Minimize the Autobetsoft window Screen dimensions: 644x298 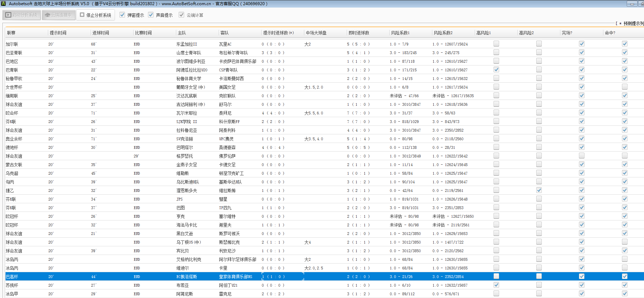[x=632, y=4]
